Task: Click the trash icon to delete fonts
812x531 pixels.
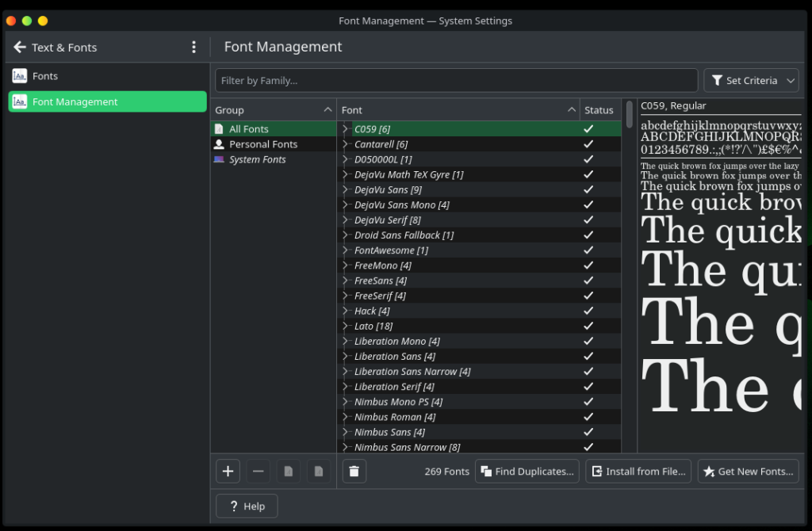Action: pyautogui.click(x=354, y=471)
